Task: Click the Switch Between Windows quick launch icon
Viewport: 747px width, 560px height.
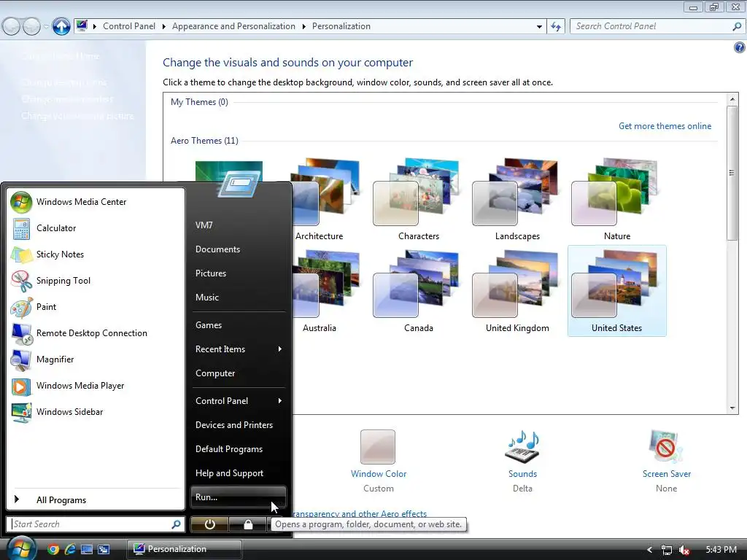Action: click(104, 549)
